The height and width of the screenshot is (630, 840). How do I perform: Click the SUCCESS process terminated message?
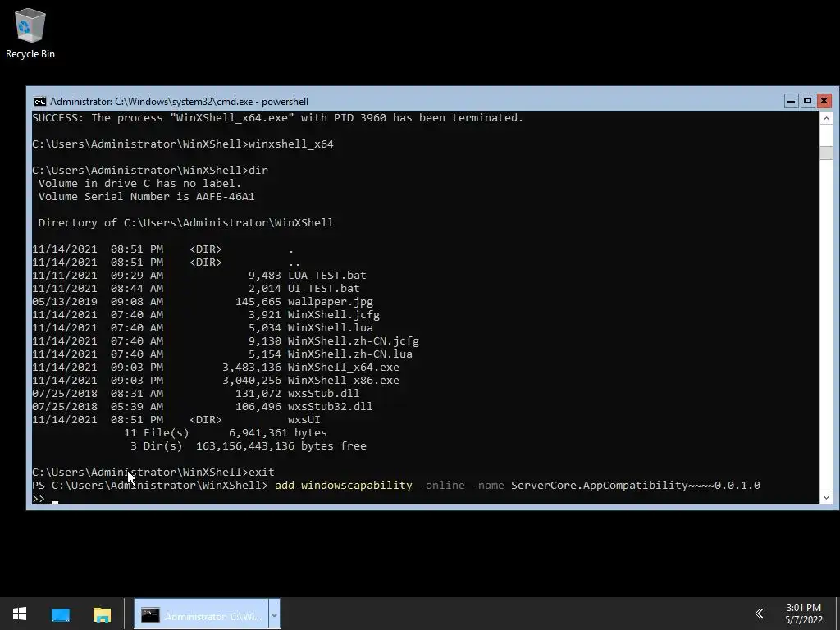[x=277, y=118]
